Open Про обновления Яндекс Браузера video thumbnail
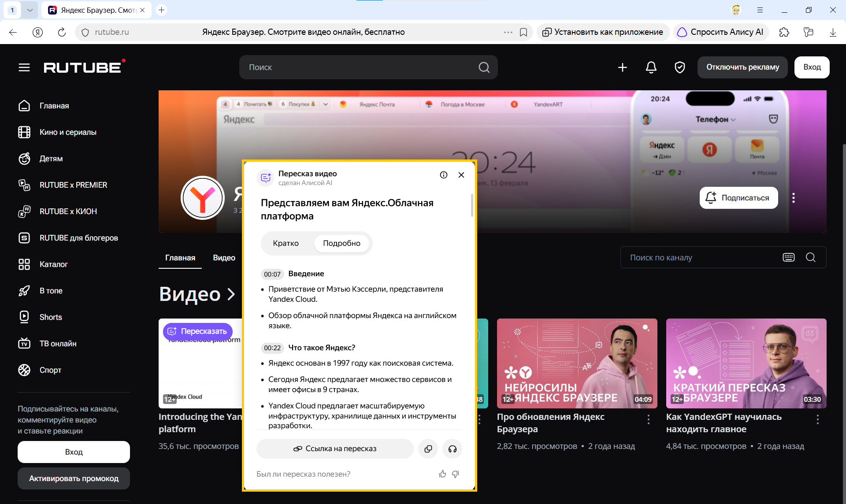Viewport: 846px width, 504px height. [x=577, y=363]
